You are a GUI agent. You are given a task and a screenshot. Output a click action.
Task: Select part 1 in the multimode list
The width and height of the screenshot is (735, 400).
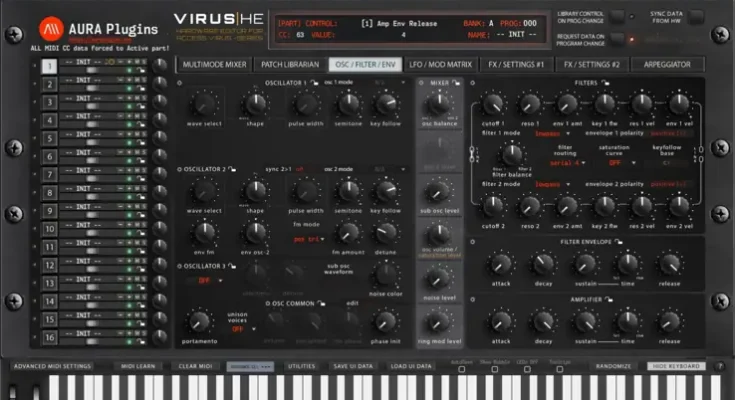pos(46,66)
